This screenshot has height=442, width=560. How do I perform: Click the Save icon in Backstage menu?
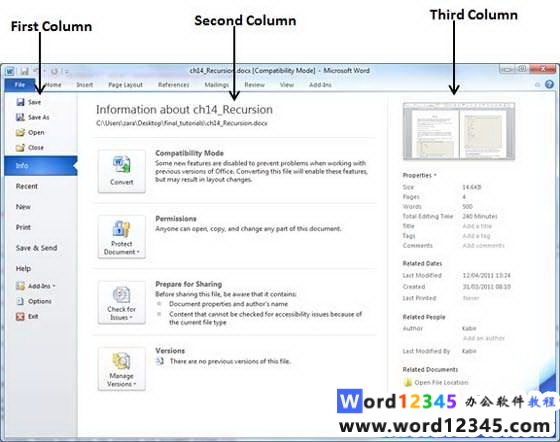click(x=20, y=102)
